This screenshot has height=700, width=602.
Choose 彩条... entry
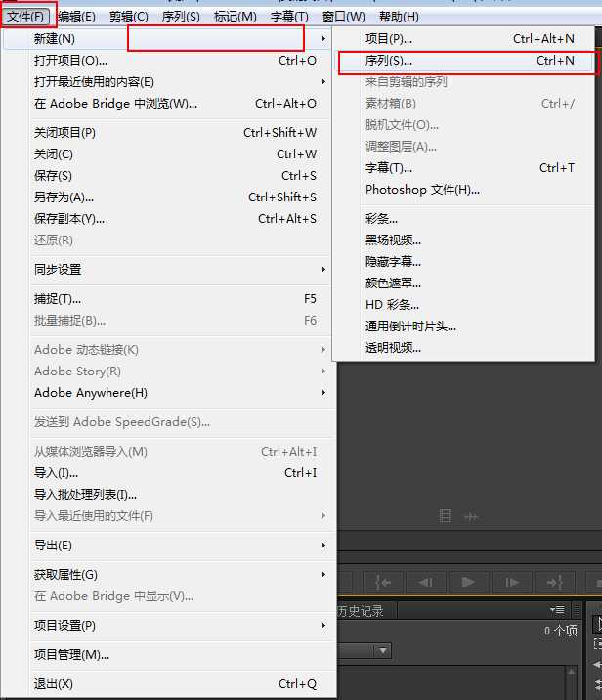pos(463,219)
